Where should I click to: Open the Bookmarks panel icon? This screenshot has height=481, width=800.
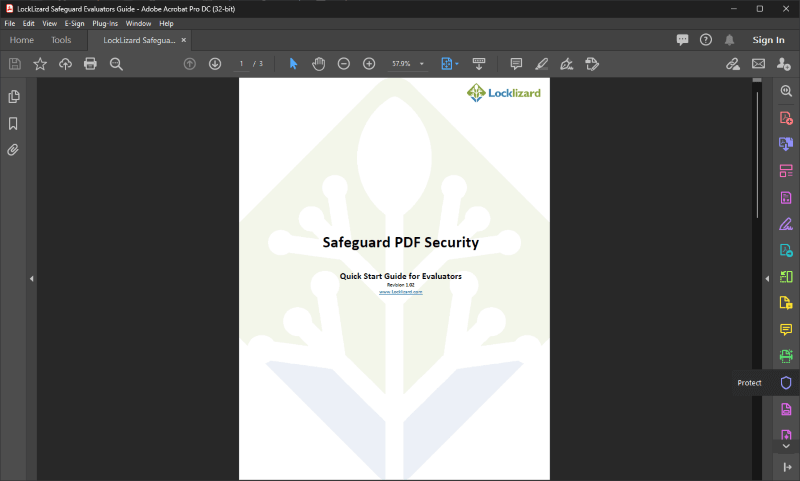point(13,123)
